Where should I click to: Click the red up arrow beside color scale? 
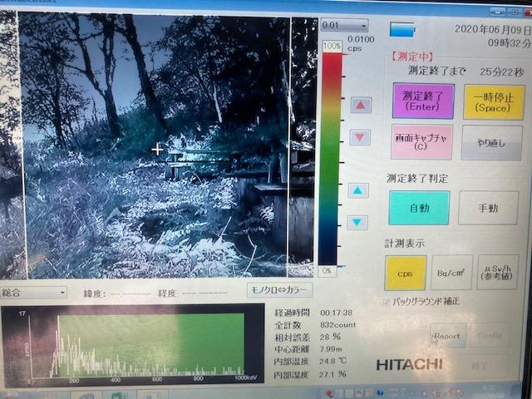tap(360, 106)
